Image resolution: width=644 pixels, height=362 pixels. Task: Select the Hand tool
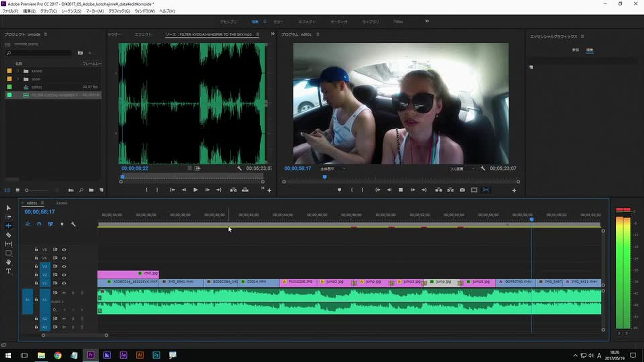coord(8,262)
